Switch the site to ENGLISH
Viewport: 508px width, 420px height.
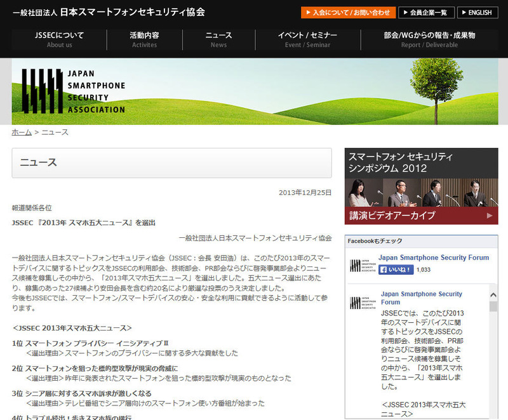[x=478, y=13]
